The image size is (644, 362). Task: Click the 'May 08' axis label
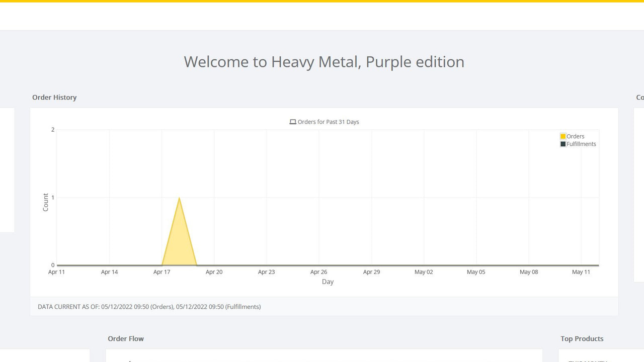[529, 272]
